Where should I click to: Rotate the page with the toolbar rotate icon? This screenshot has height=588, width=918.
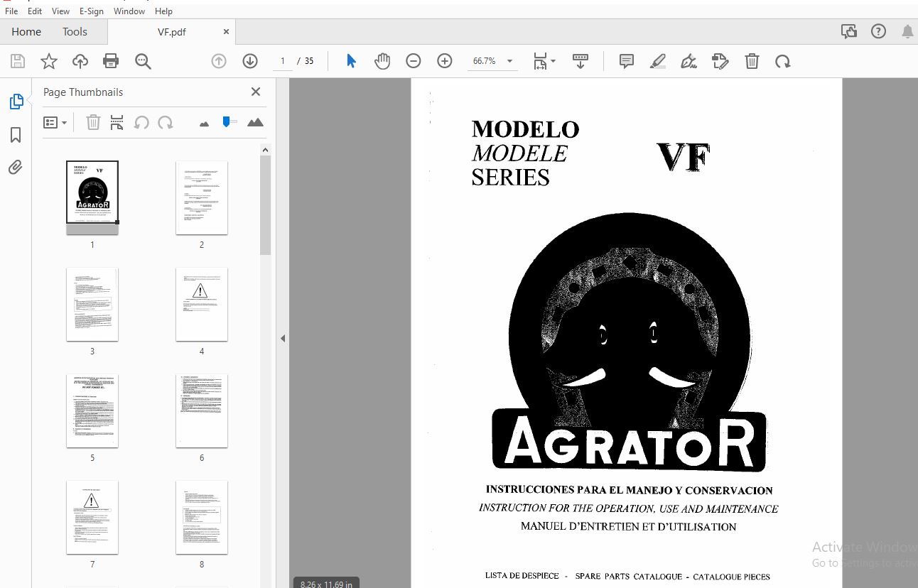[x=783, y=61]
